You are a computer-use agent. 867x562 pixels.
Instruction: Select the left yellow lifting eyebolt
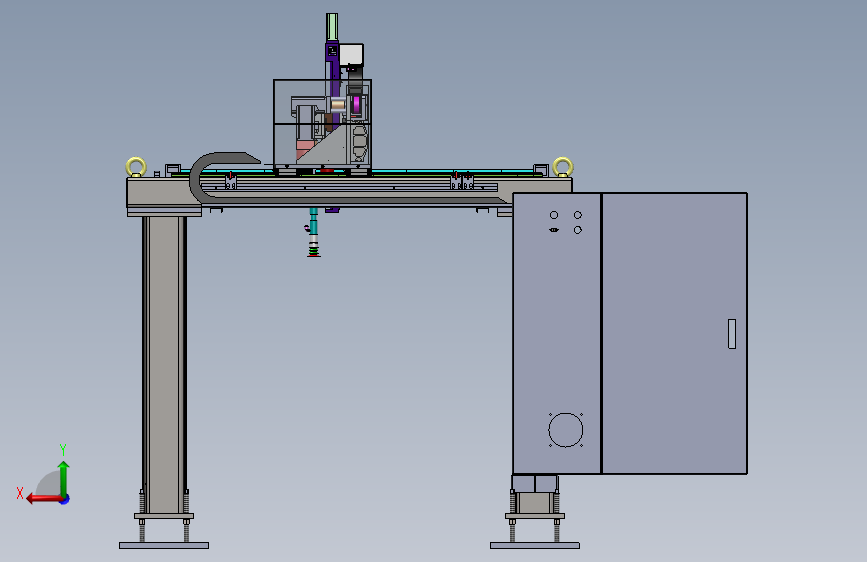pyautogui.click(x=136, y=166)
